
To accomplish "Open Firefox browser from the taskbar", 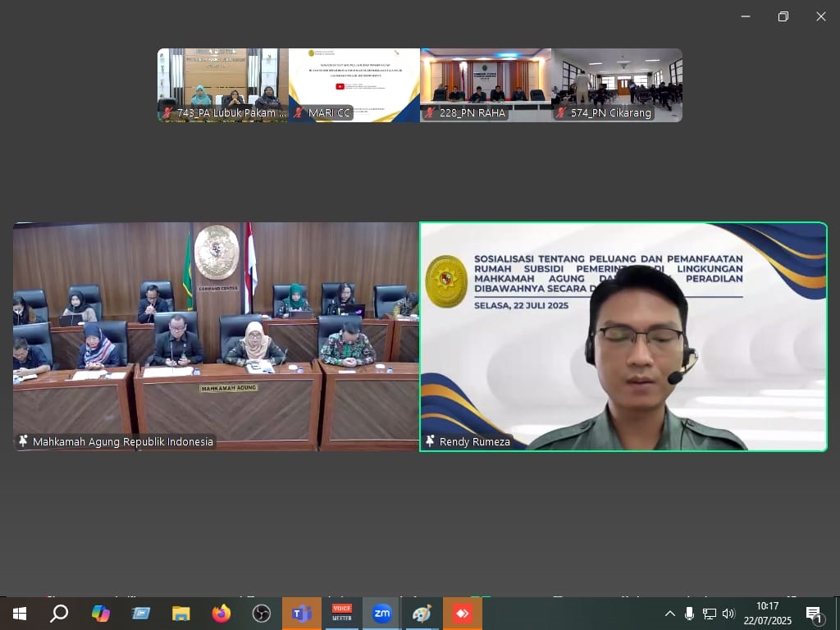I will pyautogui.click(x=221, y=614).
